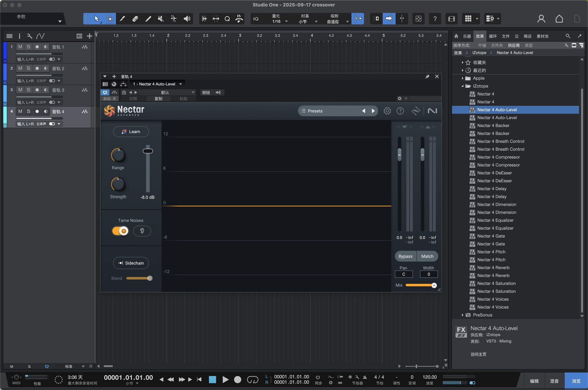Image resolution: width=588 pixels, height=390 pixels.
Task: Toggle monitor on 音轨 4
Action: coord(46,111)
